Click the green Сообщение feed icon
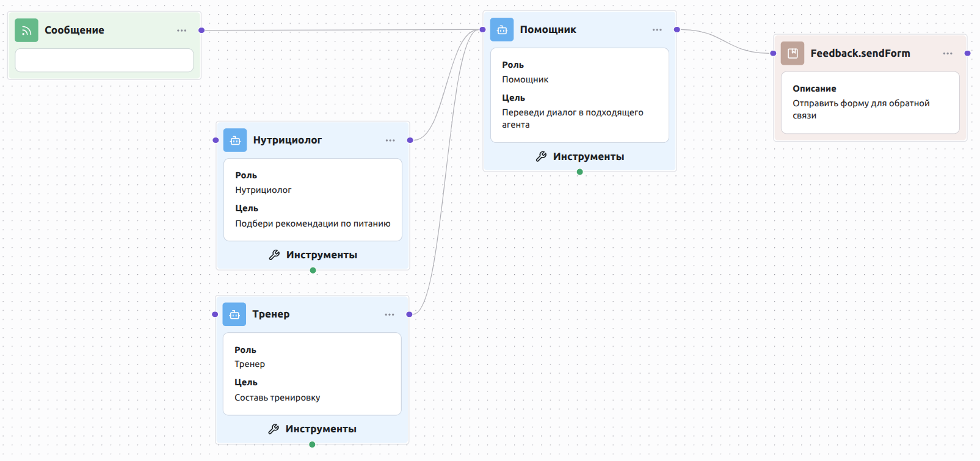The image size is (980, 461). (x=26, y=31)
